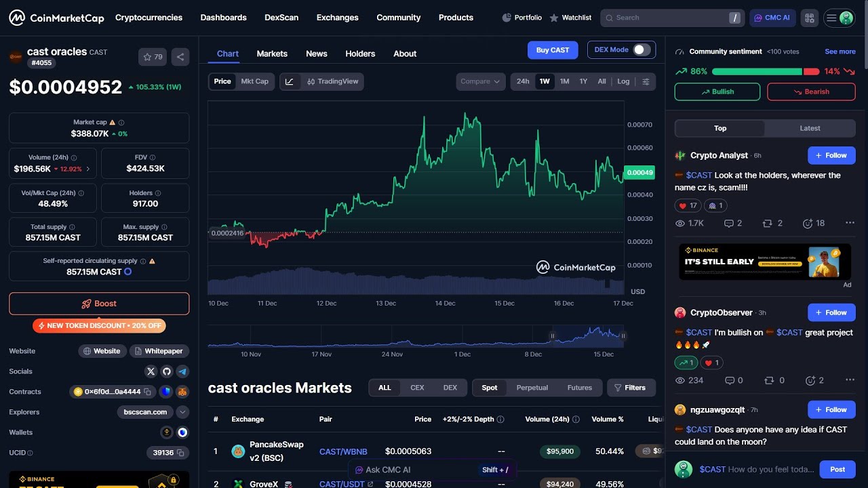The image size is (868, 488).
Task: Repost the Crypto Analyst post
Action: pos(772,223)
